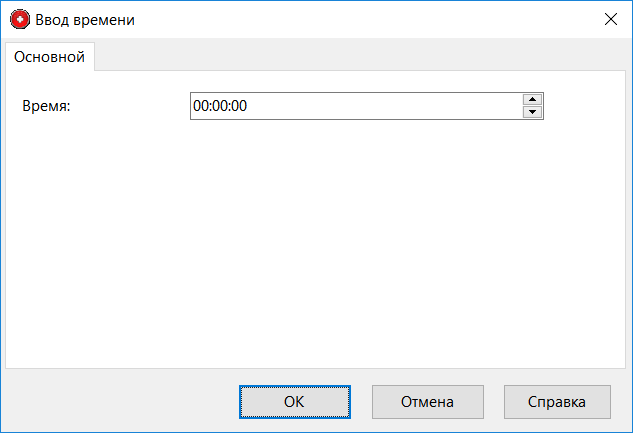The width and height of the screenshot is (633, 433).
Task: Place the cursor right after the seconds digits
Action: coord(248,105)
